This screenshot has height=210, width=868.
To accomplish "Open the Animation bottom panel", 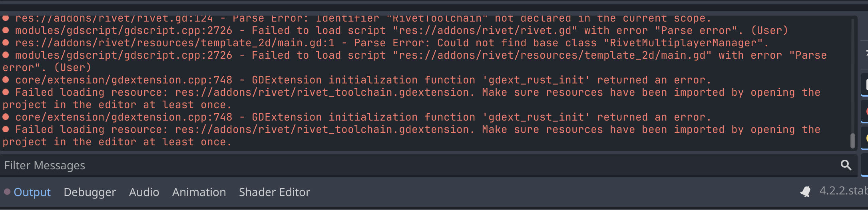I will pyautogui.click(x=199, y=192).
